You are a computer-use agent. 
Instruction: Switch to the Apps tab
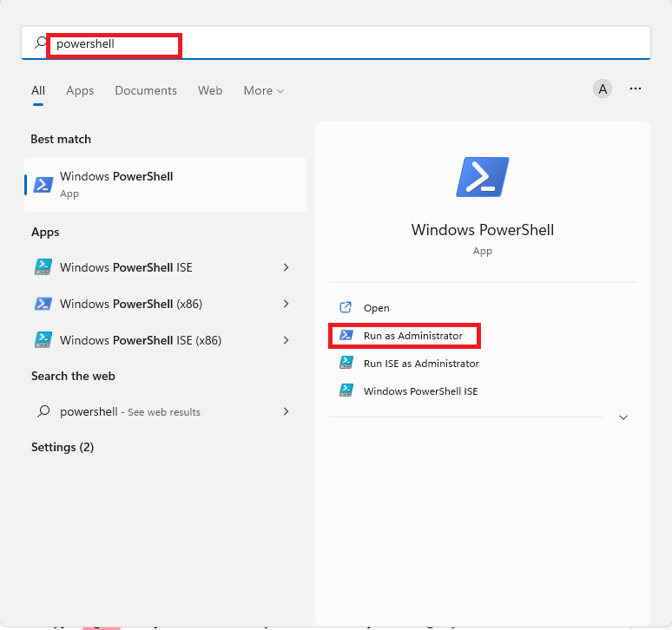pyautogui.click(x=80, y=91)
